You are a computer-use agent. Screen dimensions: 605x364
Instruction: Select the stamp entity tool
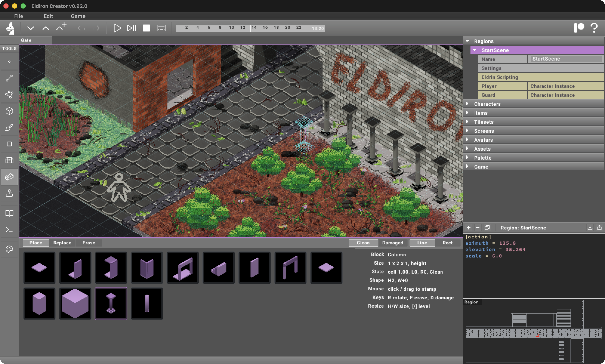[9, 193]
